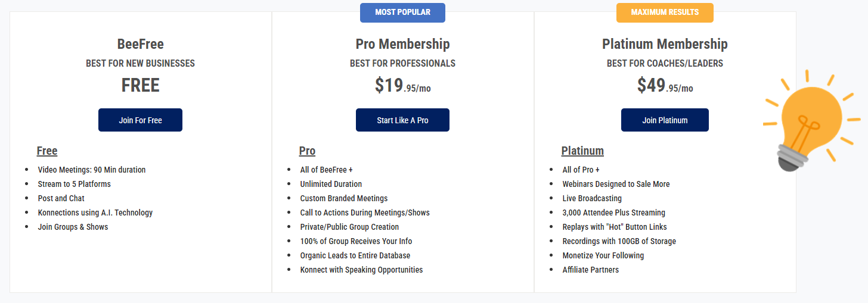
Task: Click Konnect with Speaking Opportunities item
Action: 361,270
